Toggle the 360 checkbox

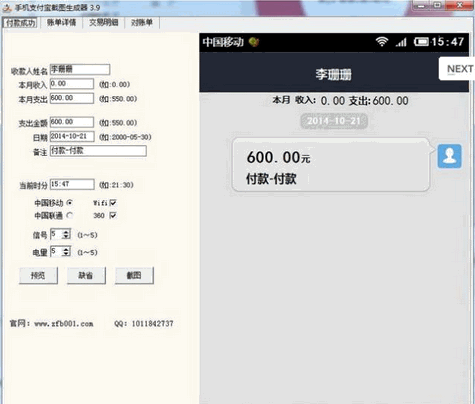113,215
